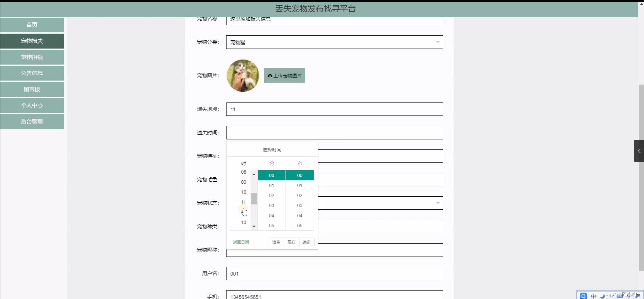Select minute 03 in the 分 column
Screen dimensions: 644x299
tap(271, 205)
